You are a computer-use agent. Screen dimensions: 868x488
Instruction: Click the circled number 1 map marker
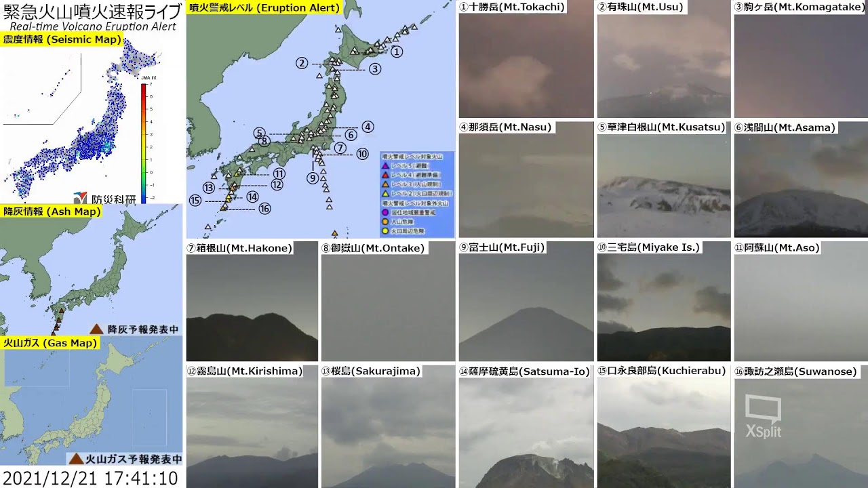click(x=397, y=52)
